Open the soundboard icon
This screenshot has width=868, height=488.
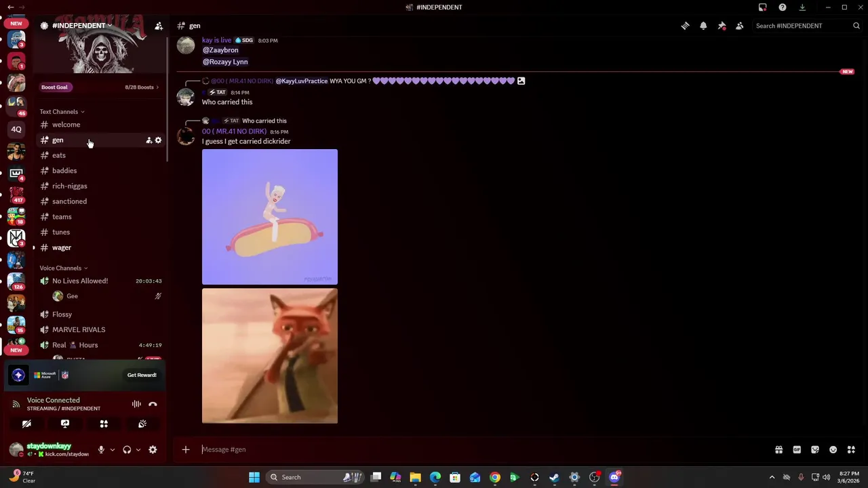(142, 424)
